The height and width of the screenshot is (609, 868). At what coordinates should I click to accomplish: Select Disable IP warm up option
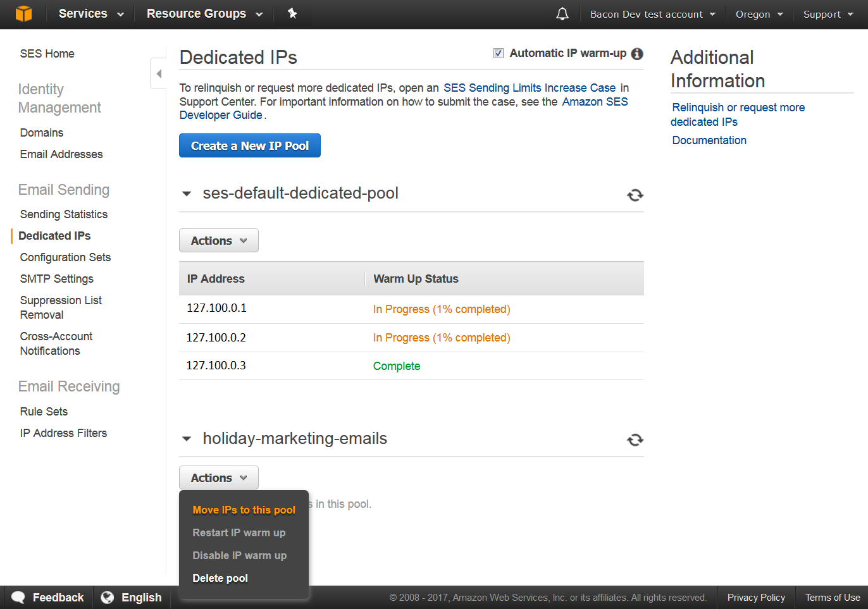(x=240, y=555)
